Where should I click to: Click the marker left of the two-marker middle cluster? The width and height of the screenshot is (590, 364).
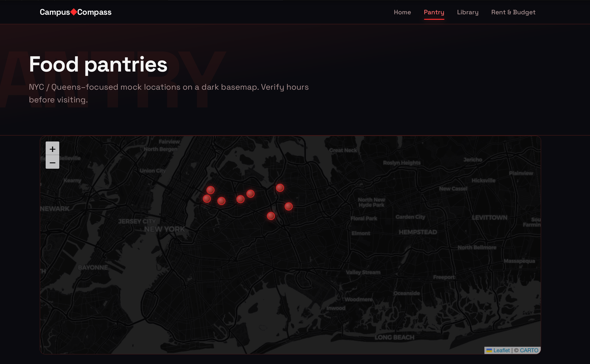click(x=221, y=201)
